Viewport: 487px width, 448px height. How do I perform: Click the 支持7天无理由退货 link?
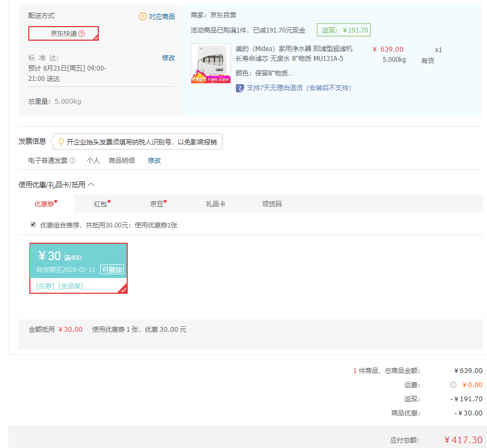(299, 88)
